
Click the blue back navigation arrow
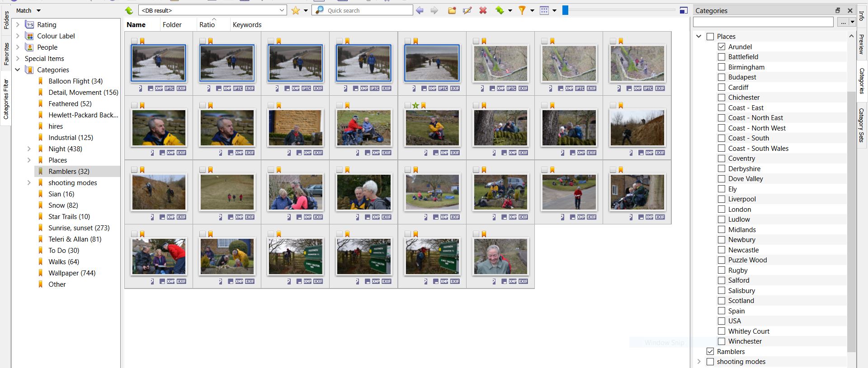420,10
